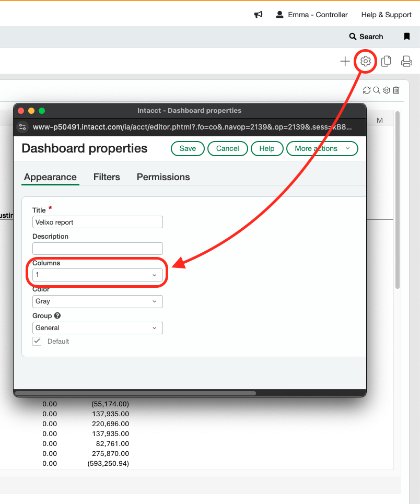Switch to the Filters tab
Viewport: 420px width, 504px height.
coord(107,177)
